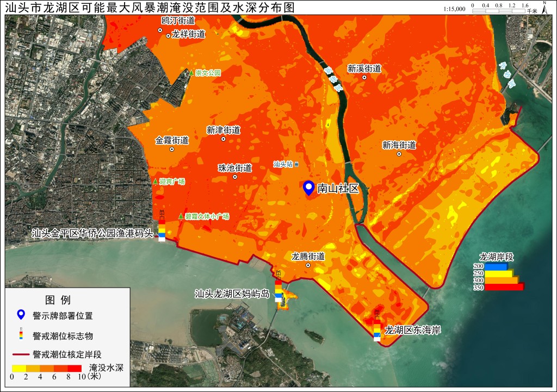Screen dimensions: 557x392
Task: Click the 8–10 m red depth swatch
Action: click(75, 368)
